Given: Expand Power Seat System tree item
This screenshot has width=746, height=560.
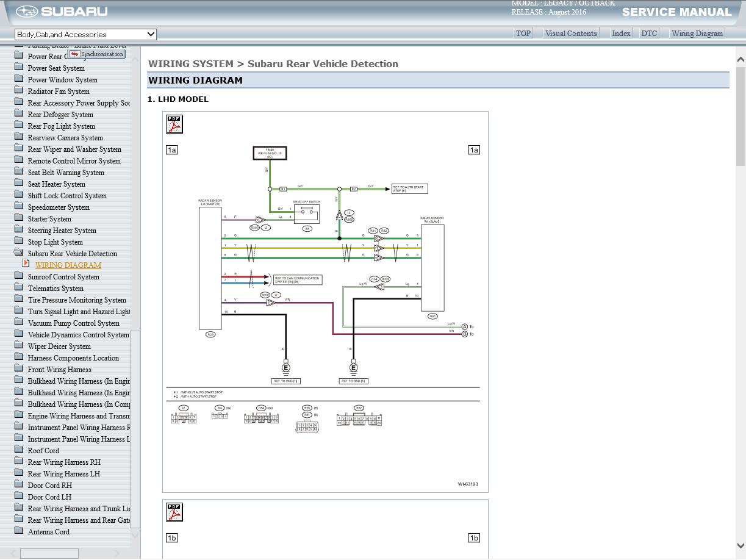Looking at the screenshot, I should pos(56,68).
